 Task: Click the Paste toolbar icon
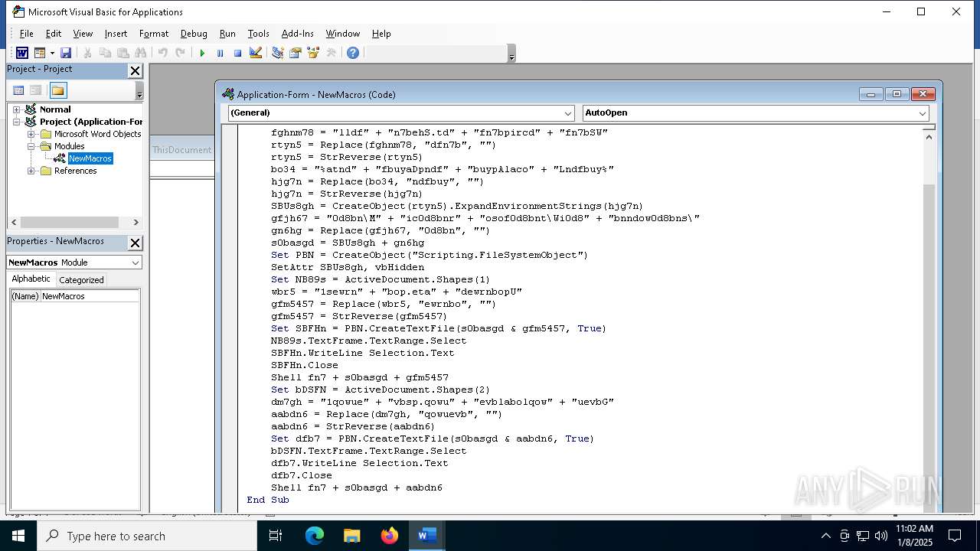122,53
